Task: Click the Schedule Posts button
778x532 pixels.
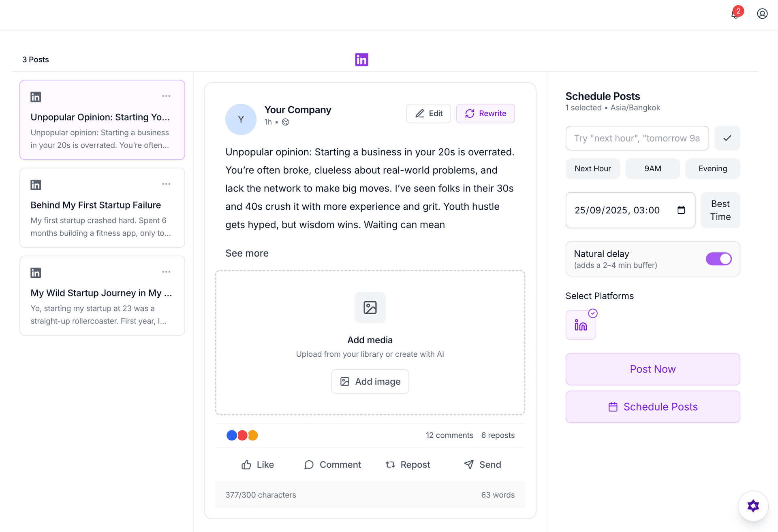Action: click(x=652, y=406)
